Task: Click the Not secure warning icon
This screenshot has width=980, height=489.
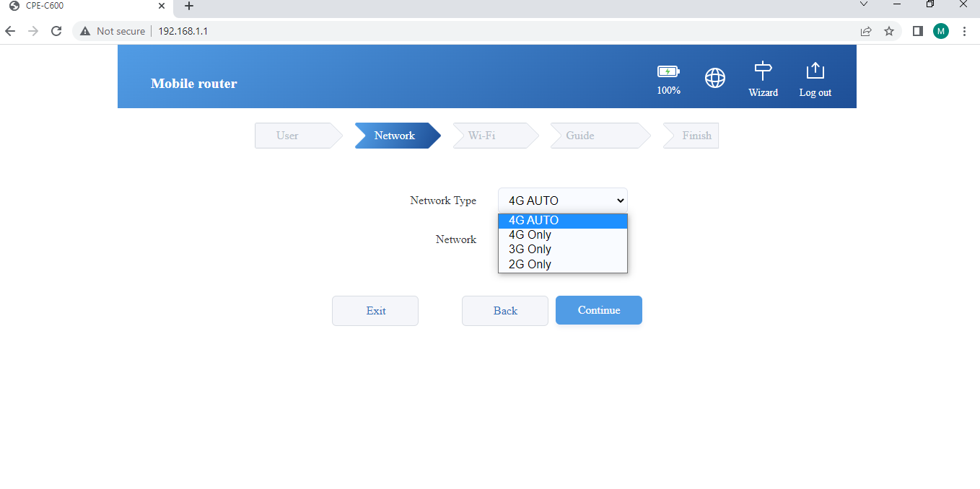Action: [85, 31]
